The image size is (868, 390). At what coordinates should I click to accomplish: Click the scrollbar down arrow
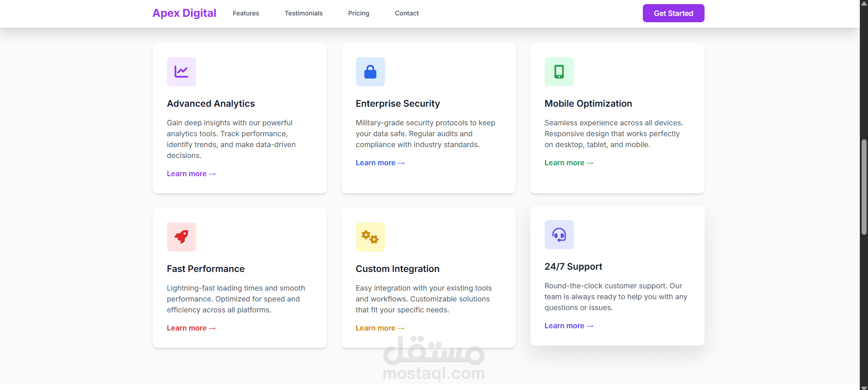pos(864,387)
